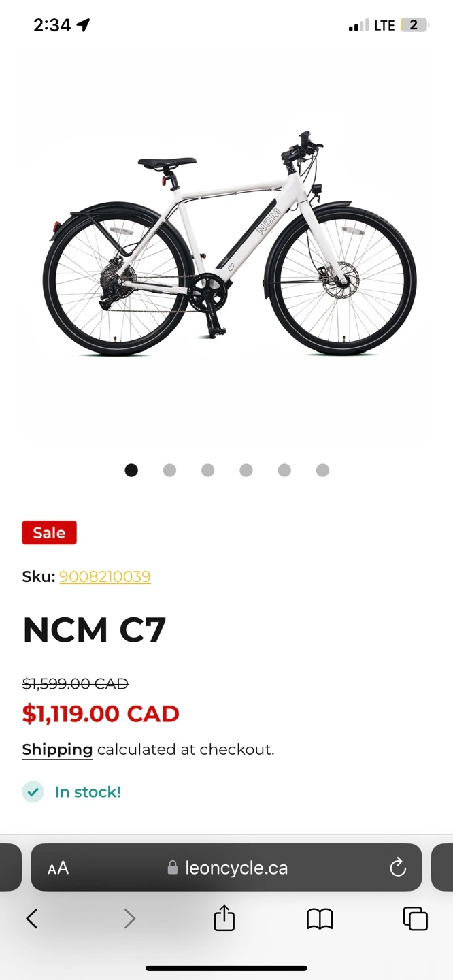Tap the leoncycle.ca address bar
453x980 pixels.
pos(227,868)
